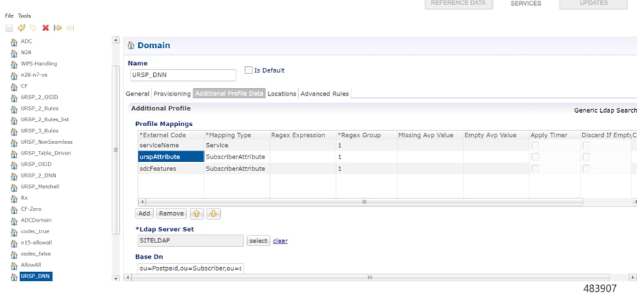Select the Additional Profile Data tab

click(229, 94)
